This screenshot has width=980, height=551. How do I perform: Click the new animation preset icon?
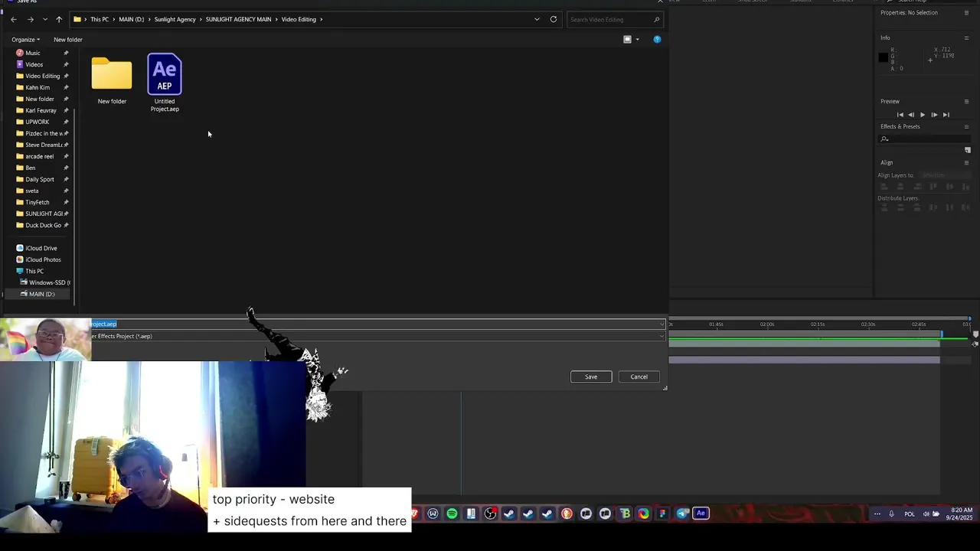pyautogui.click(x=968, y=150)
